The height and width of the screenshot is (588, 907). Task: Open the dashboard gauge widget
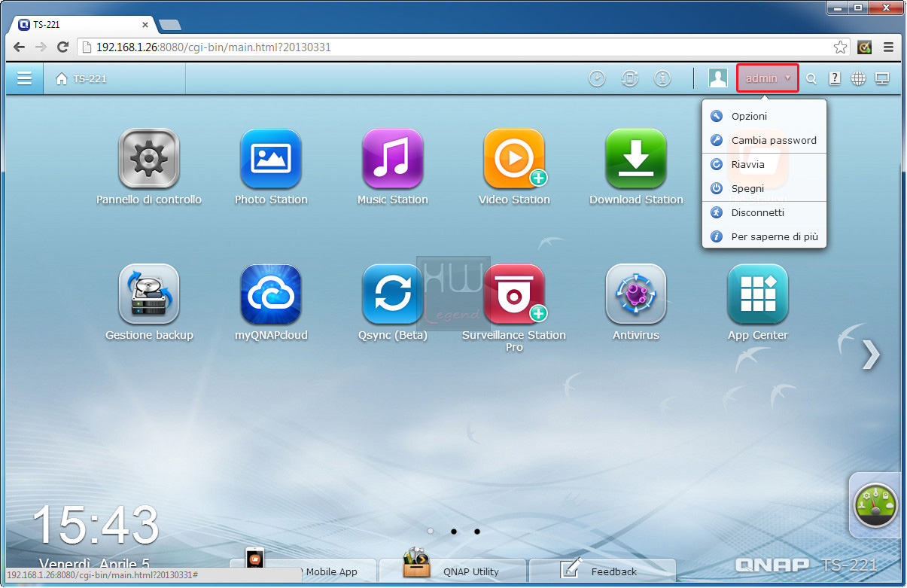pos(875,504)
